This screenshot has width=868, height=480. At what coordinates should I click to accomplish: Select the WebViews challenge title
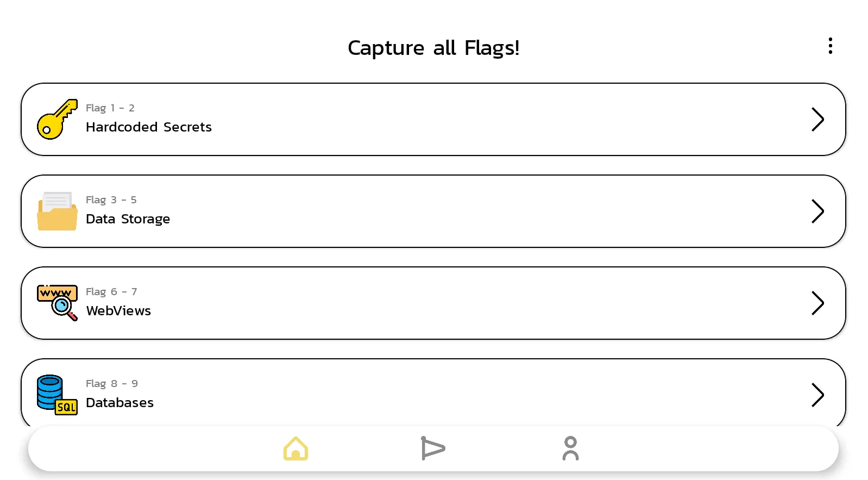pyautogui.click(x=118, y=311)
